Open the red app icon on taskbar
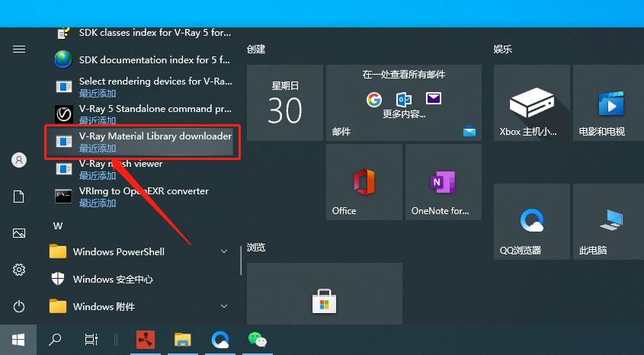Screen dimensions: 644x355 [x=146, y=340]
